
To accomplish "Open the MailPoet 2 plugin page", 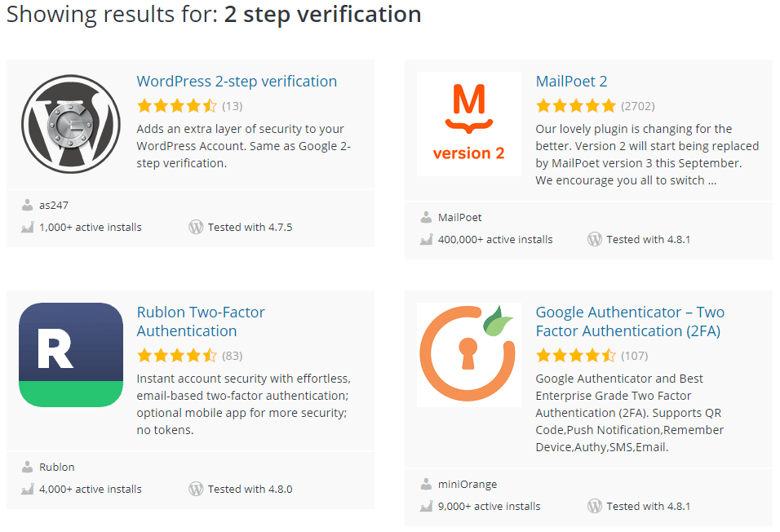I will point(571,82).
